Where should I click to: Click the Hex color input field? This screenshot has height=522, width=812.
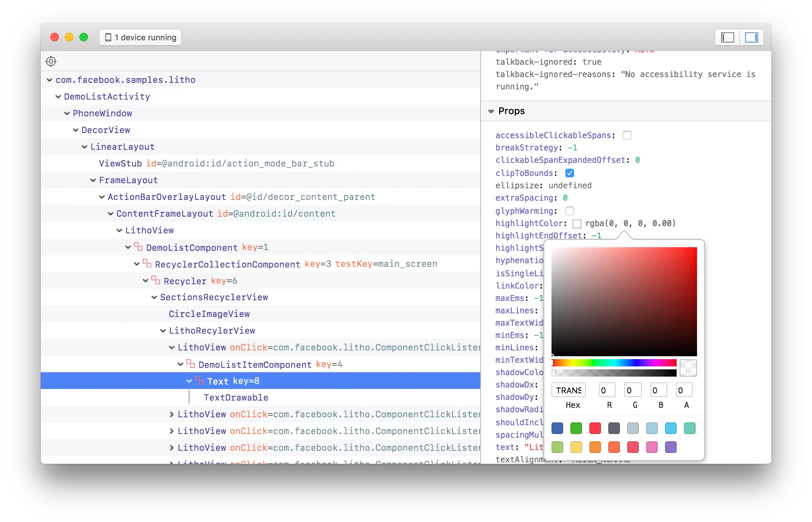[x=568, y=390]
